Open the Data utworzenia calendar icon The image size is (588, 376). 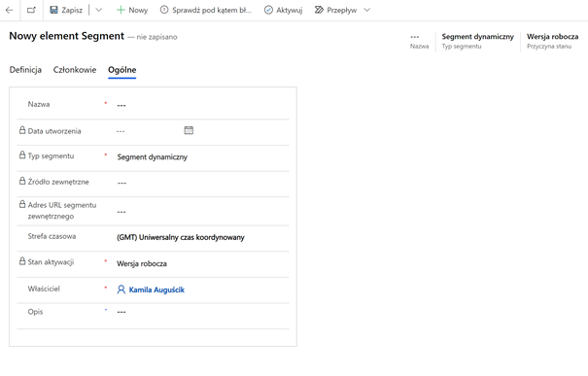point(189,130)
